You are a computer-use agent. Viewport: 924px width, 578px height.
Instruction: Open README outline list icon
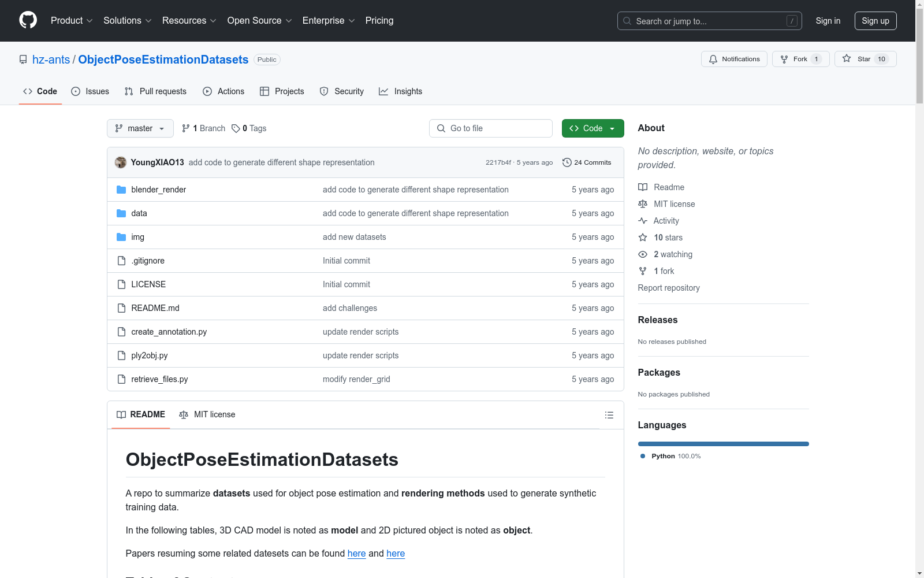pyautogui.click(x=609, y=415)
